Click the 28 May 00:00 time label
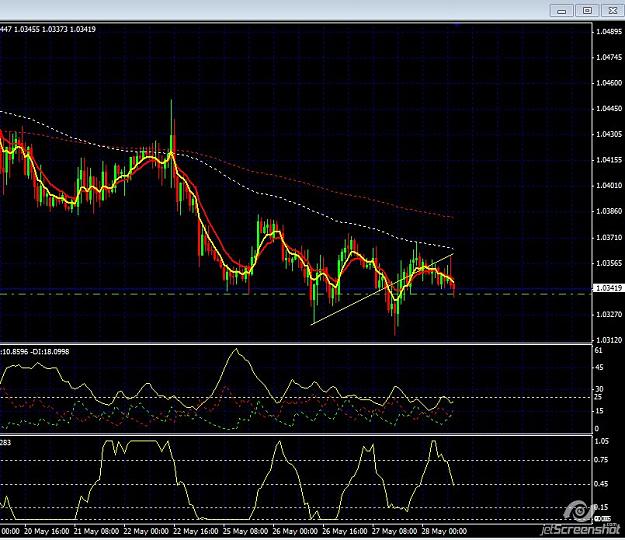The image size is (625, 540). coord(444,532)
